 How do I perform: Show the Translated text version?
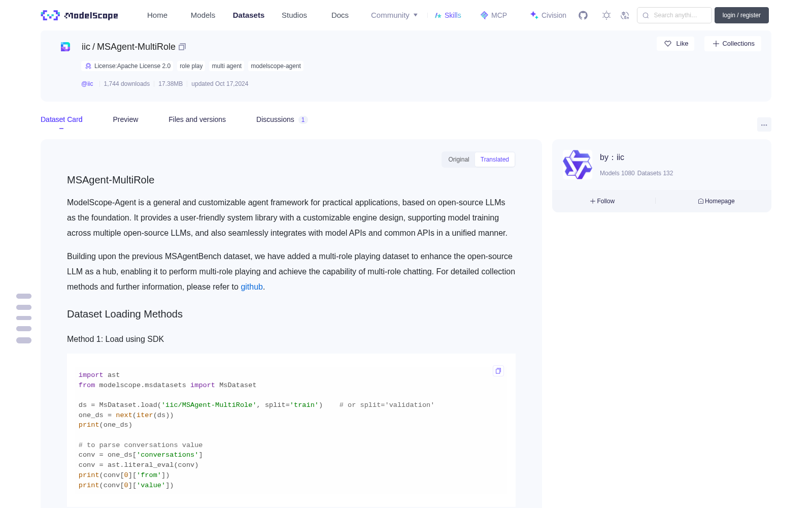(x=495, y=160)
